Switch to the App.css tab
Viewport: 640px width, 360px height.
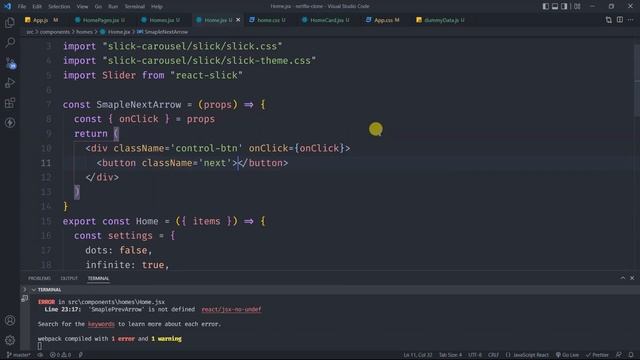(383, 20)
